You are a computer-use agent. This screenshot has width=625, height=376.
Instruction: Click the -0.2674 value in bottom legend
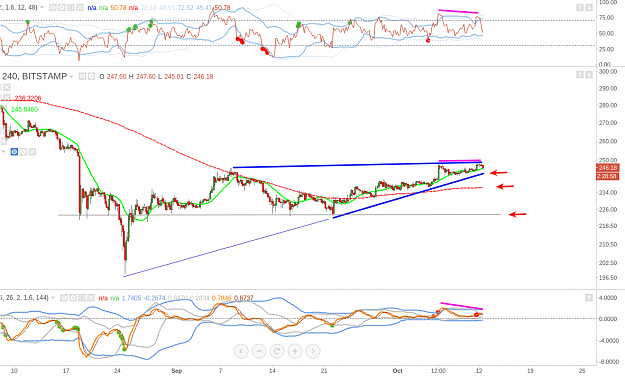pos(155,297)
